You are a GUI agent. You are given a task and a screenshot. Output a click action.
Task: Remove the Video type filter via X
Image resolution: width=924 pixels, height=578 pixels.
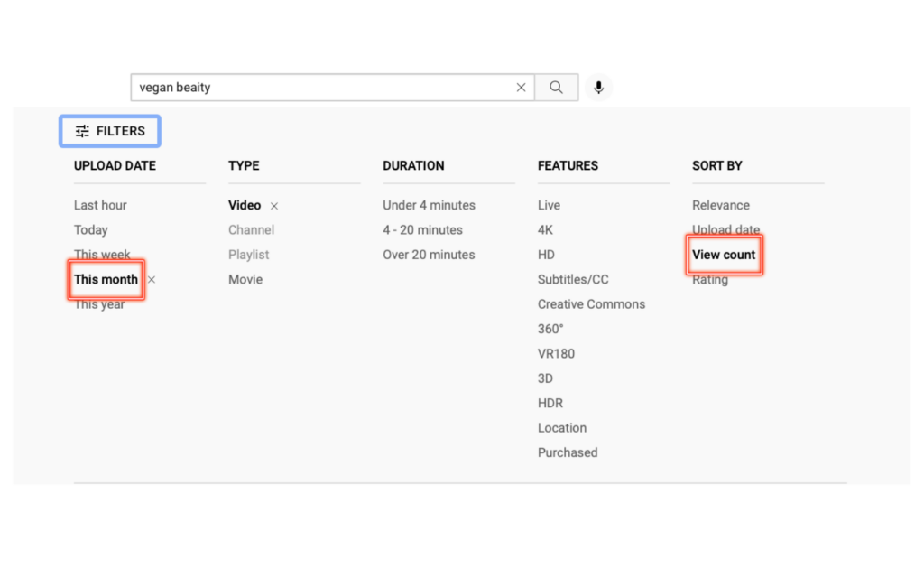[274, 206]
